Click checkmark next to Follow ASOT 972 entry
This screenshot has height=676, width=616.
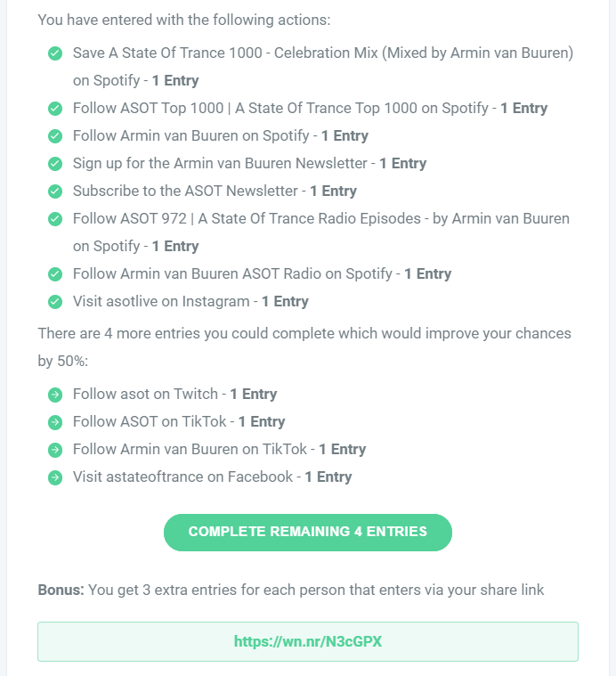click(x=55, y=219)
